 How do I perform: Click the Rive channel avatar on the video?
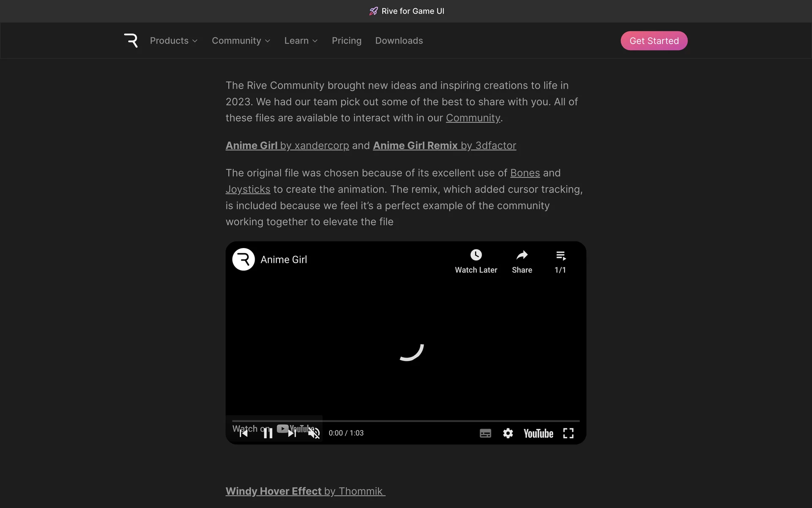pyautogui.click(x=244, y=260)
